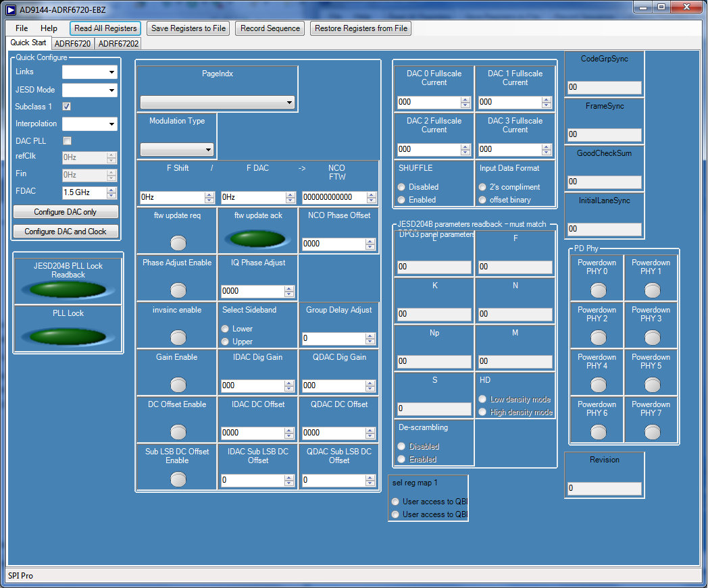The height and width of the screenshot is (588, 708).
Task: Toggle Powerdown PHY 5 button
Action: pos(653,385)
